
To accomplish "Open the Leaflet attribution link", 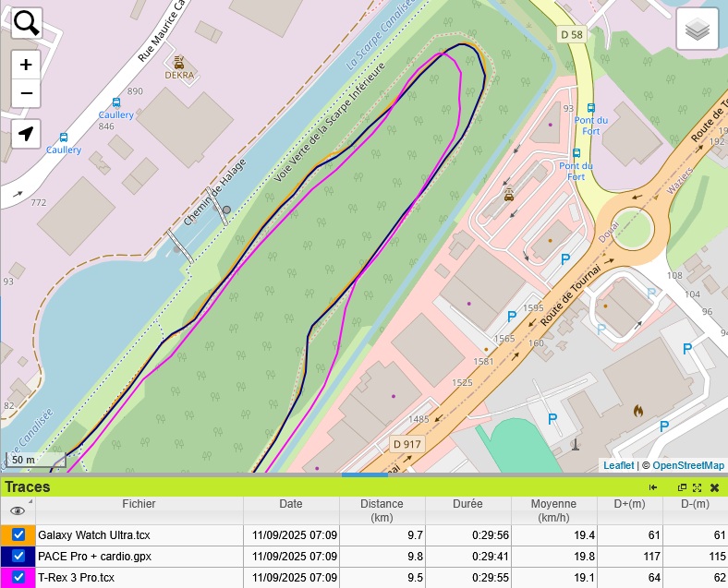I will coord(618,465).
